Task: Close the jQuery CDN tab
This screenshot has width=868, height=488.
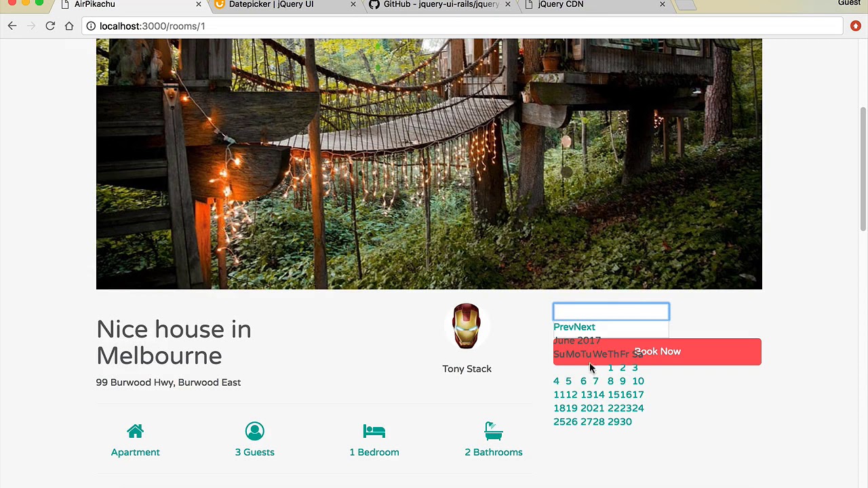Action: tap(663, 4)
